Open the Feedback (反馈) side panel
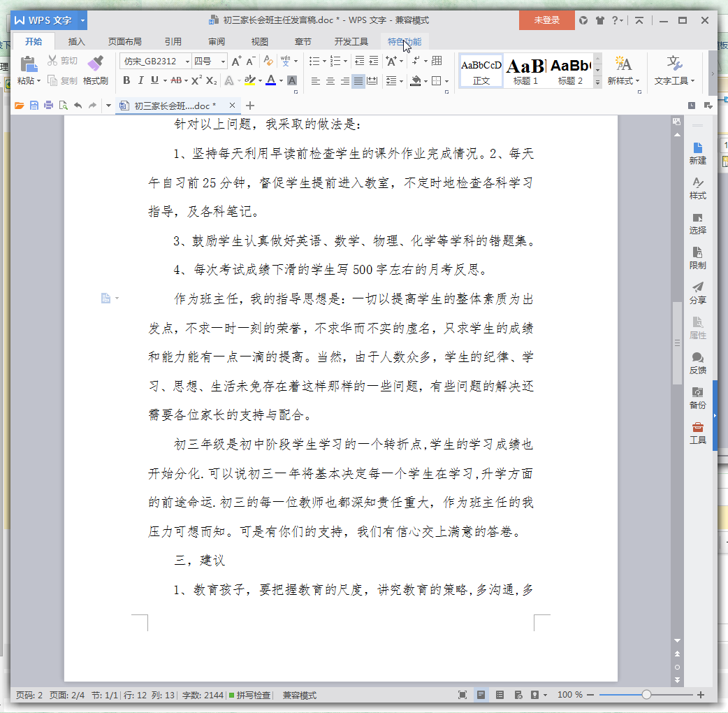This screenshot has height=713, width=728. 697,363
